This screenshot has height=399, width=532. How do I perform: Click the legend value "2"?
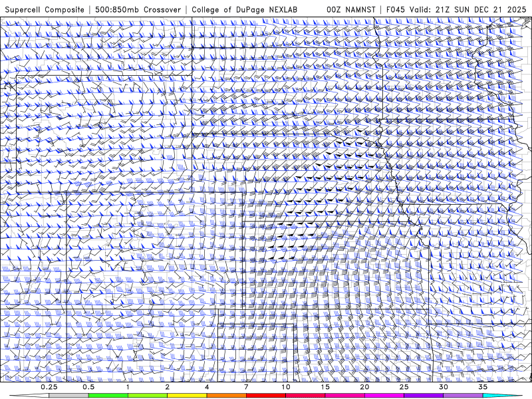(168, 387)
